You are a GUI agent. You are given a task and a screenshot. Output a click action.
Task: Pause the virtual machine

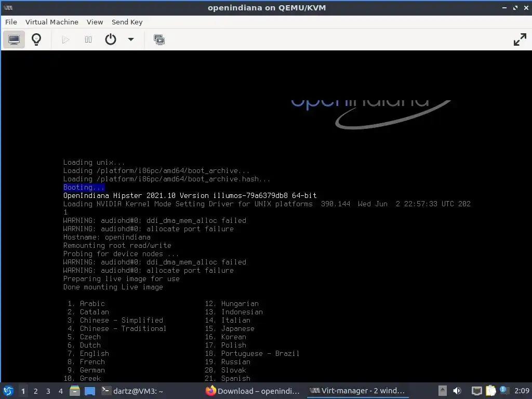88,39
